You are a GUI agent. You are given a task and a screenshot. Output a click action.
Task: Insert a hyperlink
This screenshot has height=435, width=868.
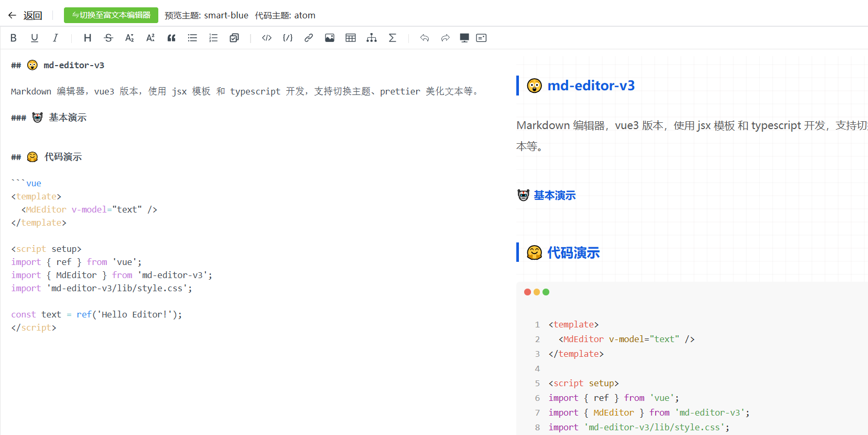pyautogui.click(x=309, y=38)
